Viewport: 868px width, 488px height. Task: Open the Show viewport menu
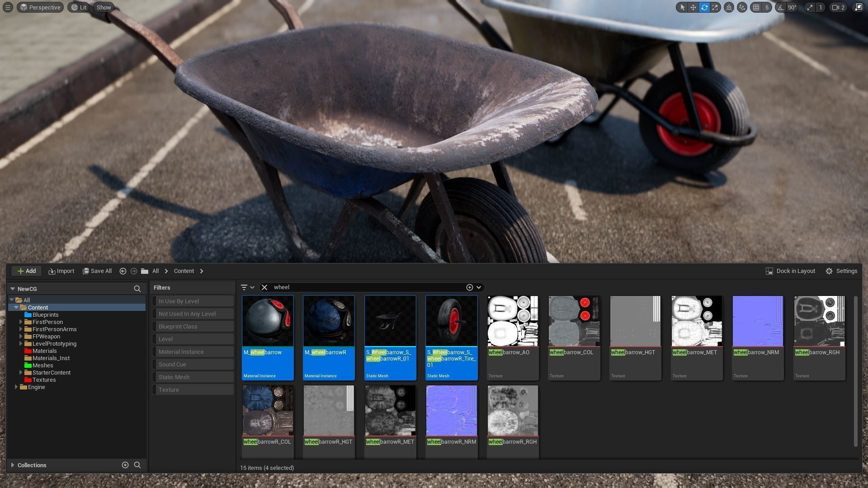coord(104,7)
